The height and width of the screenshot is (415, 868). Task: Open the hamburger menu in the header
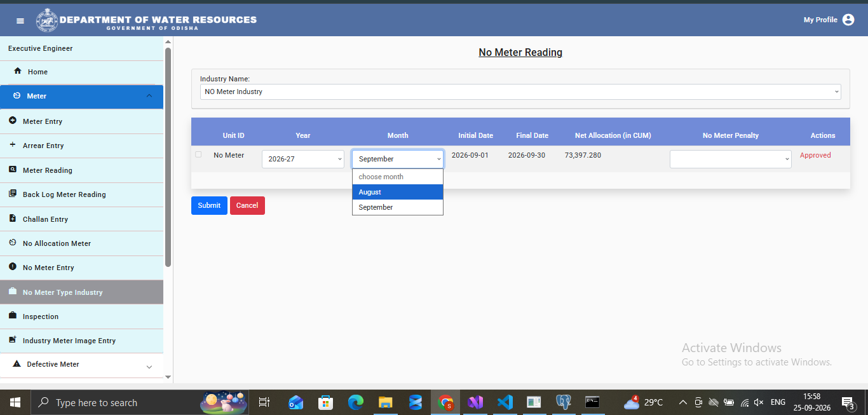click(x=20, y=21)
